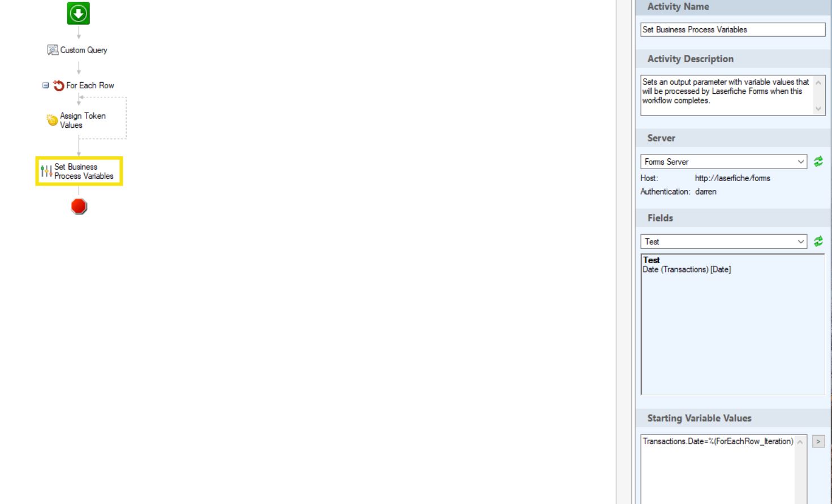Select the Custom Query activity icon

point(53,50)
